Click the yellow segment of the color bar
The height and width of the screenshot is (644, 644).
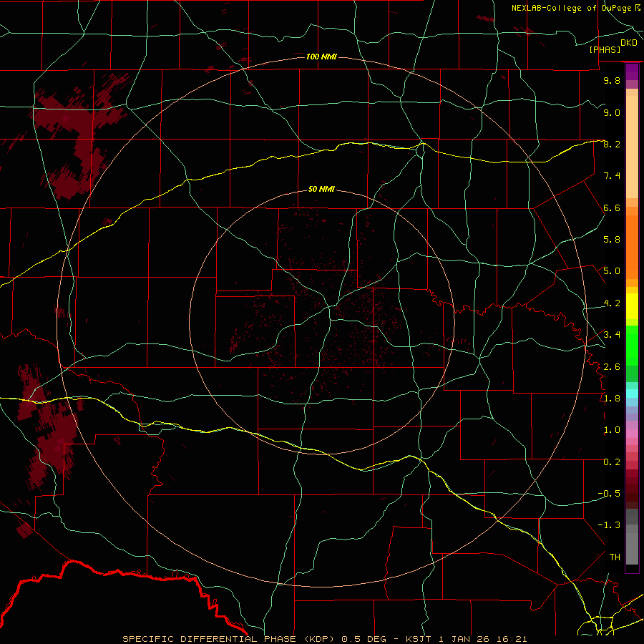[x=632, y=306]
